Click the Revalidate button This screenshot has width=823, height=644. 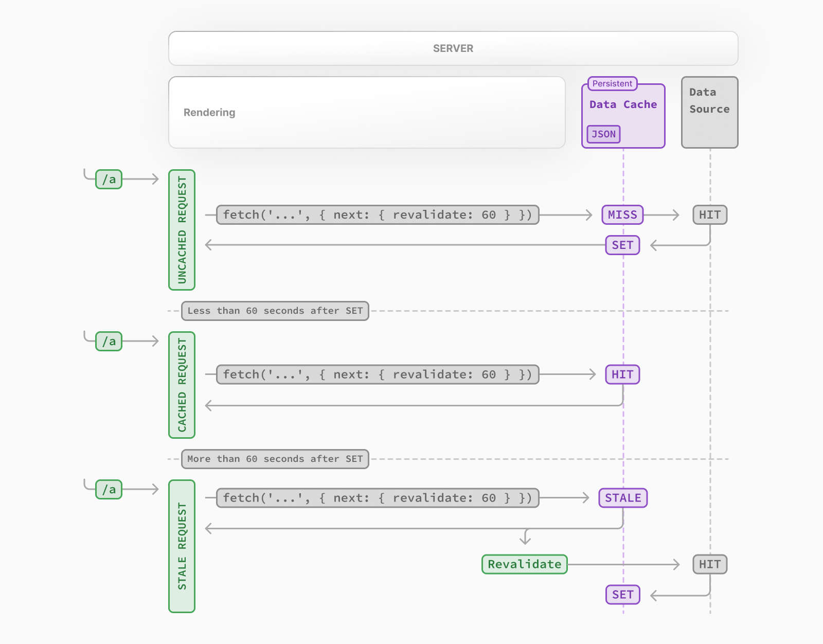click(x=524, y=564)
